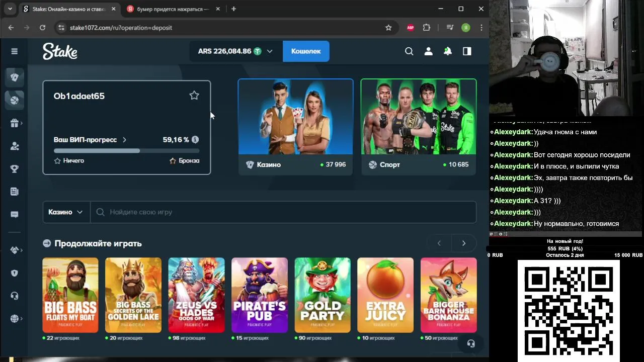Open the tab search dropdown arrow

10,9
